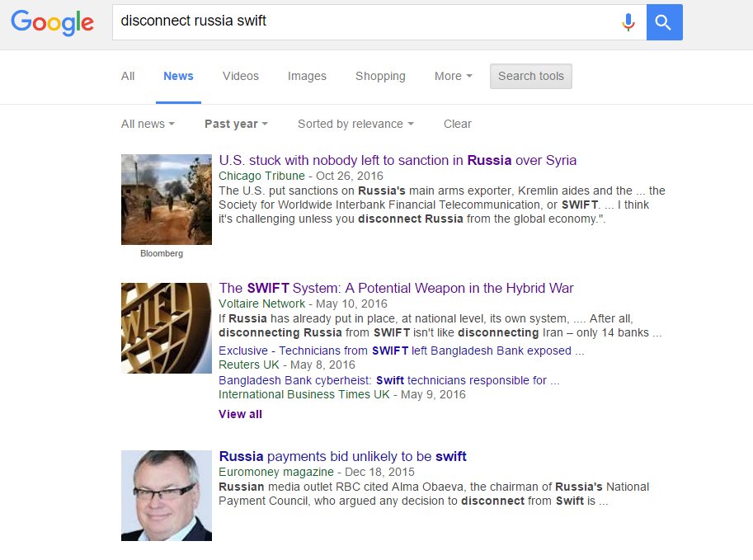This screenshot has width=753, height=560.
Task: Click the 'May 10, 2016' date text
Action: 351,304
